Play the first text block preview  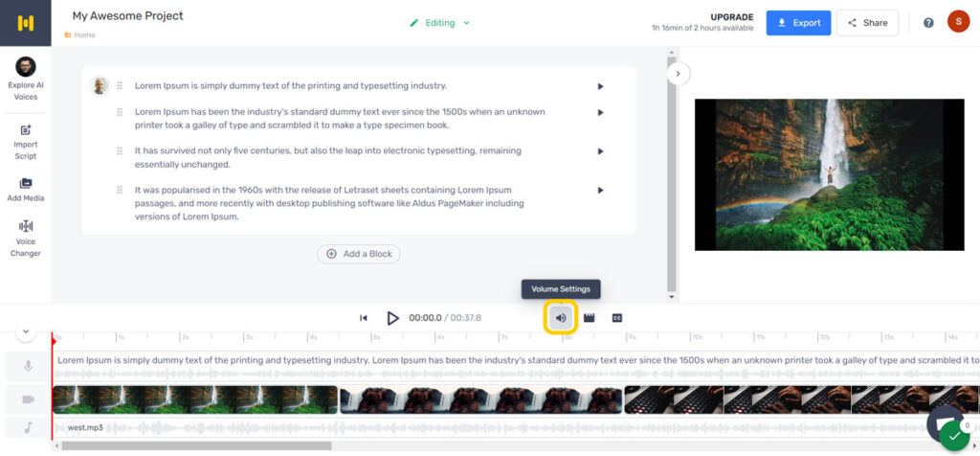tap(600, 86)
